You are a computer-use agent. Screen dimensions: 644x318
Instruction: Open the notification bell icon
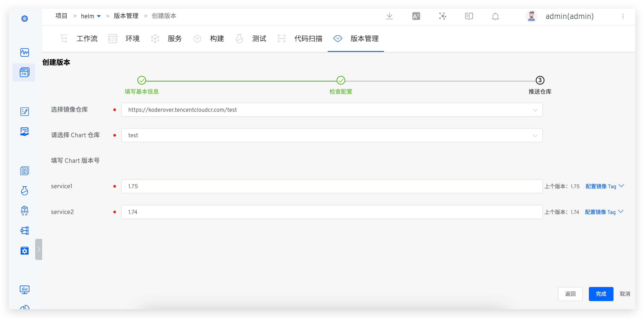495,16
